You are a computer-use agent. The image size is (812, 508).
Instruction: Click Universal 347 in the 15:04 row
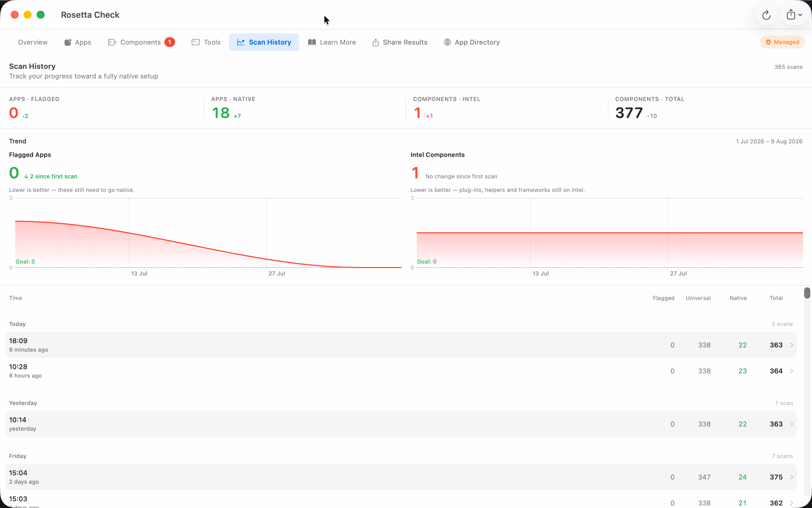pos(704,477)
